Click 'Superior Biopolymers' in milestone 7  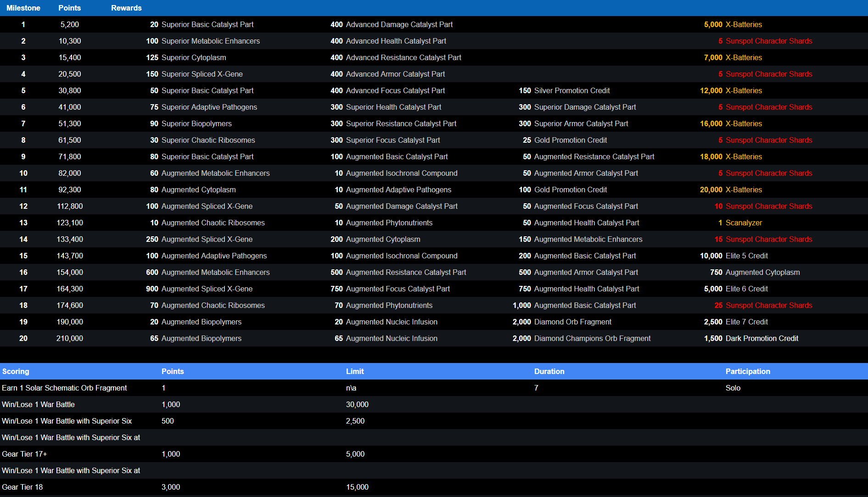pos(196,123)
